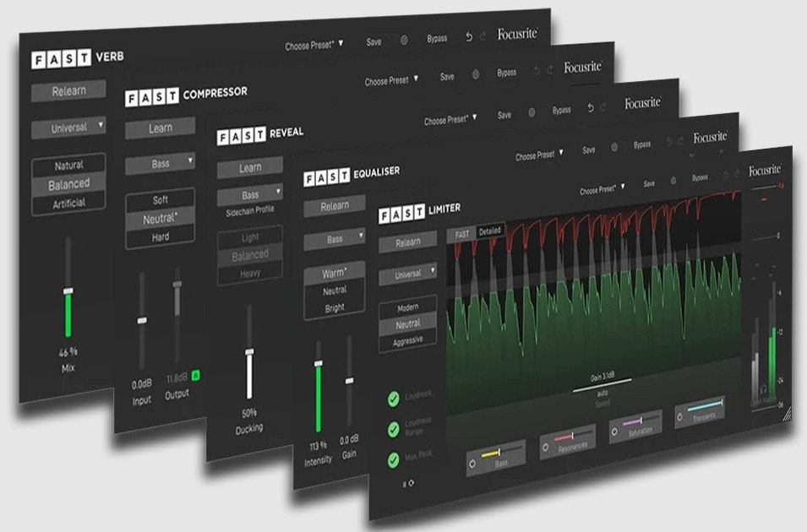Image resolution: width=807 pixels, height=532 pixels.
Task: Click undo arrow in FAST Compressor window
Action: point(537,70)
